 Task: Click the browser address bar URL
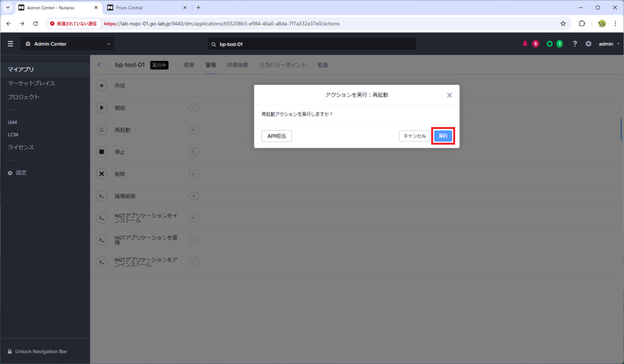[x=222, y=23]
